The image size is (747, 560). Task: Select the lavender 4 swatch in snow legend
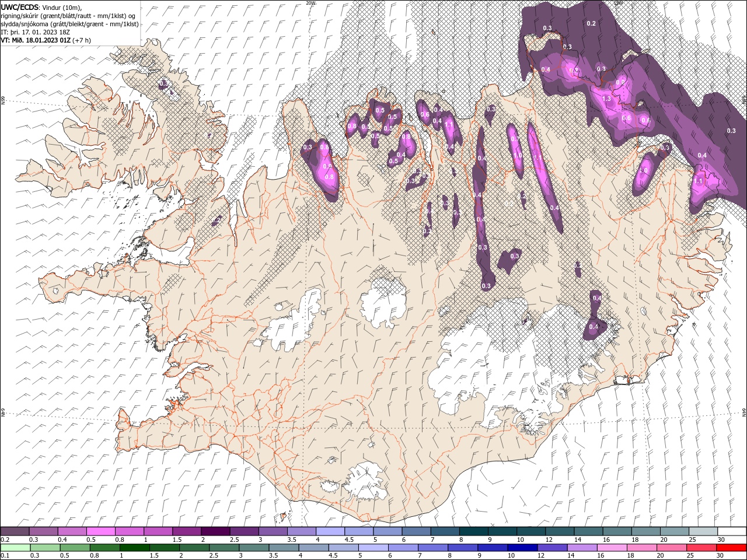pos(330,531)
